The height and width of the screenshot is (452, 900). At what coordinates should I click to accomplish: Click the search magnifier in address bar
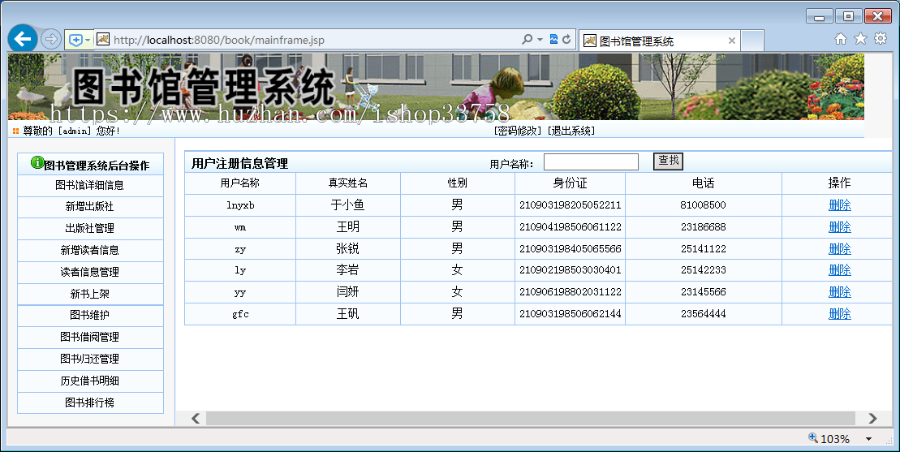527,40
